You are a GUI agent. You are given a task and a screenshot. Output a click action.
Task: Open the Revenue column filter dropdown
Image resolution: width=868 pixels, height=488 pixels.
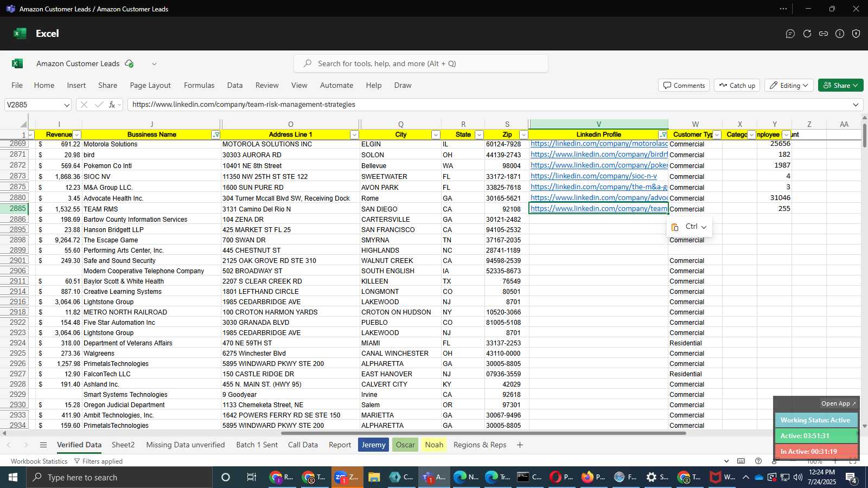76,135
